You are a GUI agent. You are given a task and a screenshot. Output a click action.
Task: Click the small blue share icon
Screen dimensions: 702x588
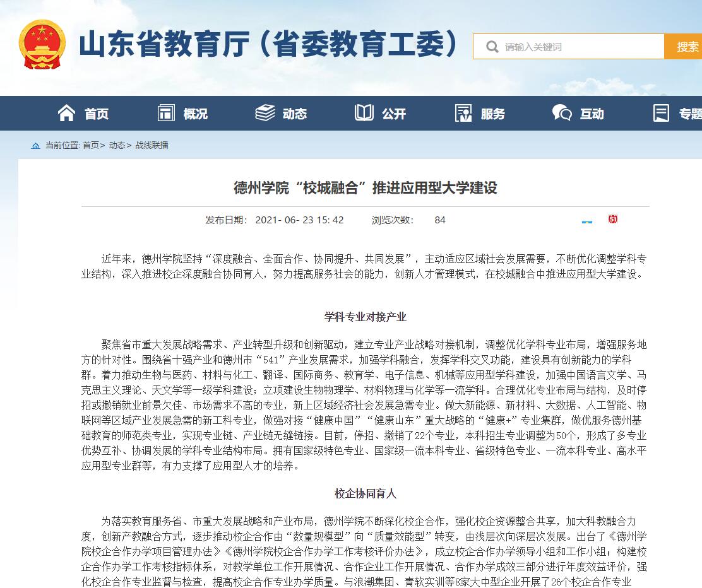pos(587,221)
